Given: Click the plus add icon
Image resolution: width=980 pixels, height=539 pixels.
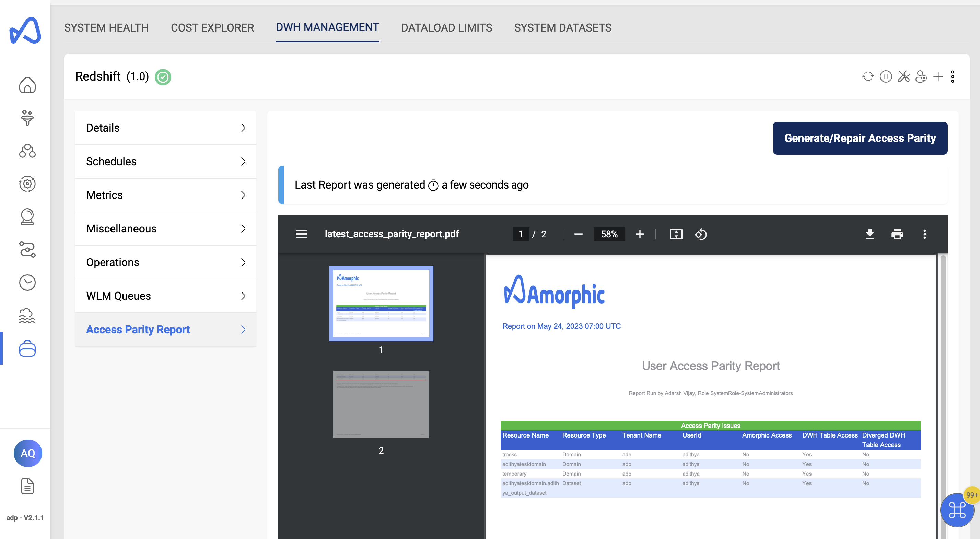Looking at the screenshot, I should pyautogui.click(x=938, y=76).
